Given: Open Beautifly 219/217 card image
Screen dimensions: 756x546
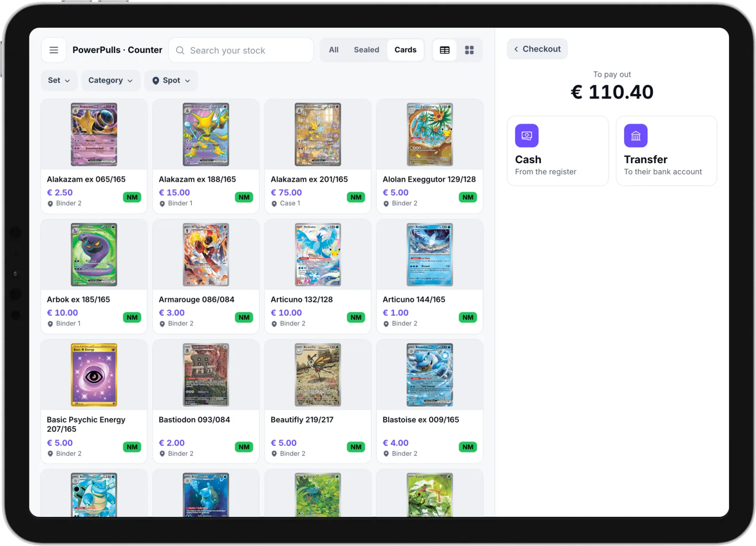Looking at the screenshot, I should [318, 374].
